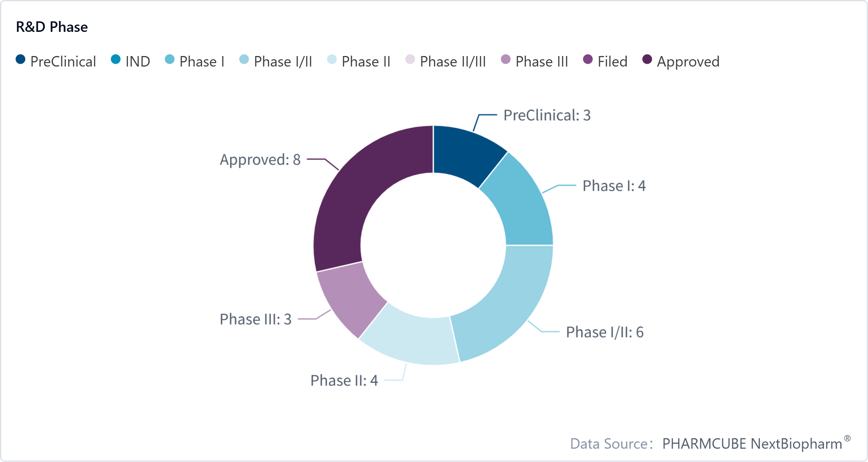Toggle the PreClinical legend dot
Image resolution: width=868 pixels, height=462 pixels.
[x=21, y=60]
